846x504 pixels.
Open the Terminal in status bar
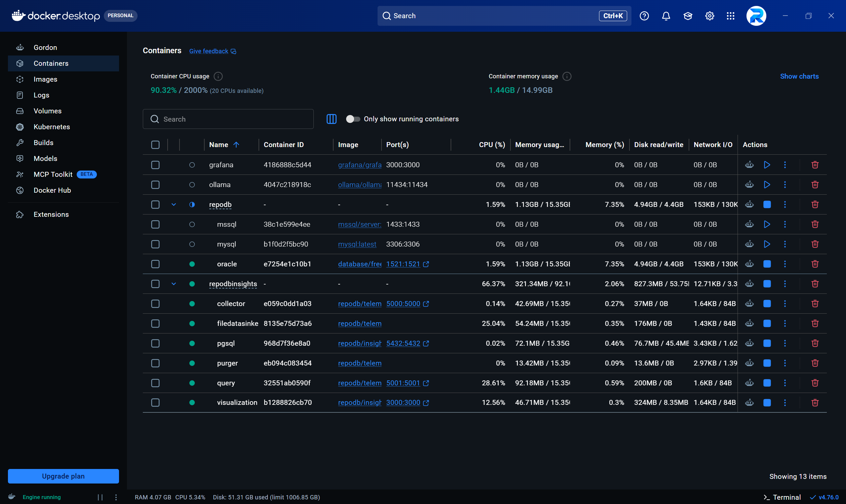point(782,497)
